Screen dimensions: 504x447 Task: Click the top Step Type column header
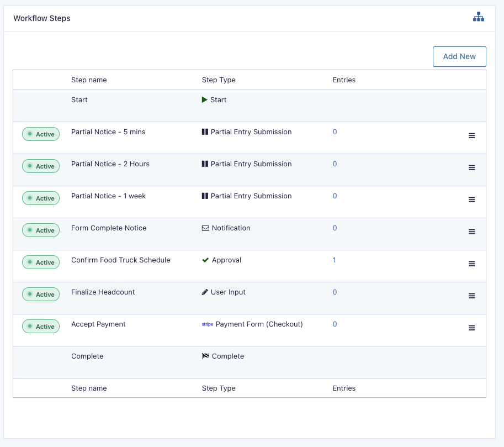[x=219, y=80]
